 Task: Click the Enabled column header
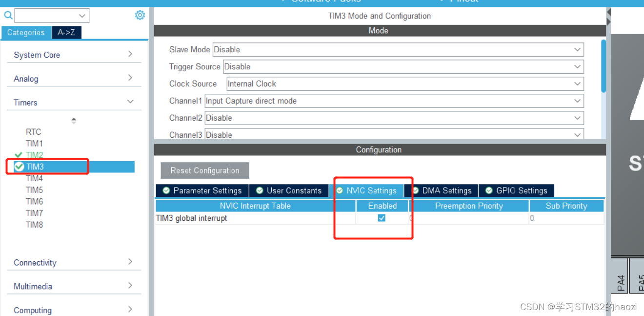[382, 206]
